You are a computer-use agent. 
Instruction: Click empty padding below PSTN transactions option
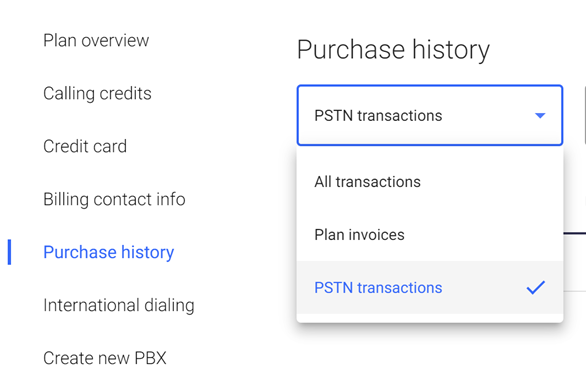coord(430,318)
